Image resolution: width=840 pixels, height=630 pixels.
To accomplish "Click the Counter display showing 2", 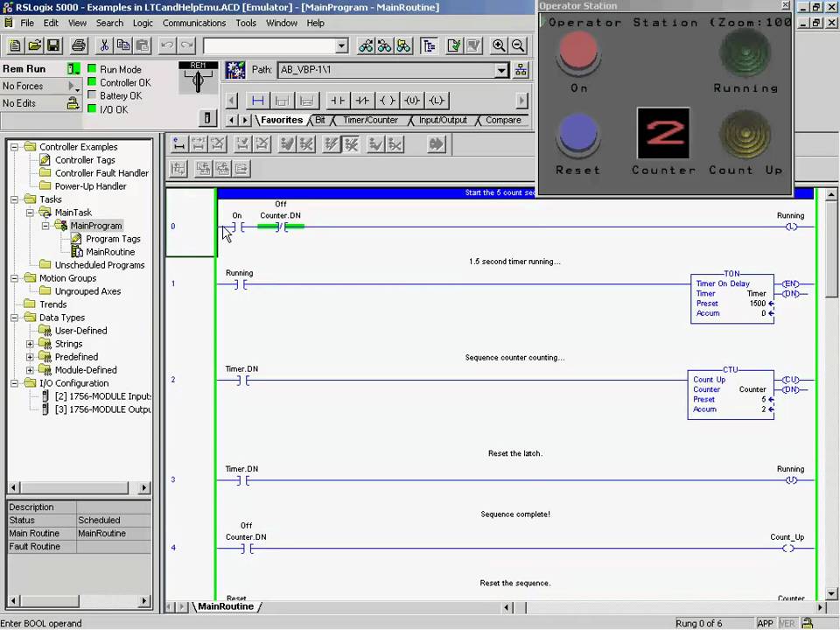I will click(663, 133).
